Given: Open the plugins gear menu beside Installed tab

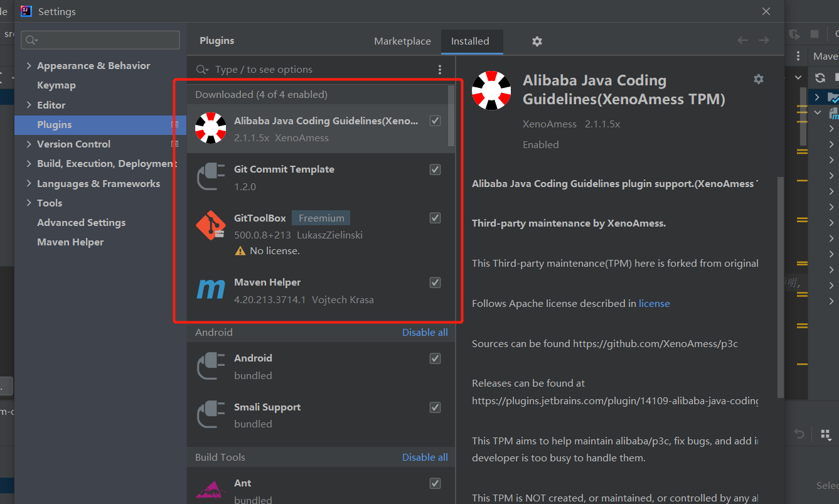Looking at the screenshot, I should (x=537, y=41).
